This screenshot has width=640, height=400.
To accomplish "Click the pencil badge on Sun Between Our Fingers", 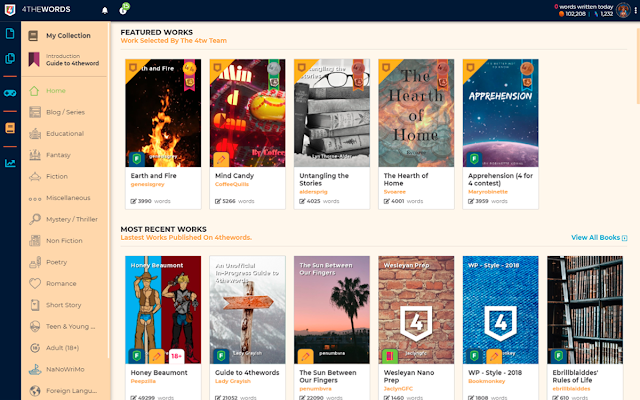I will [x=305, y=356].
